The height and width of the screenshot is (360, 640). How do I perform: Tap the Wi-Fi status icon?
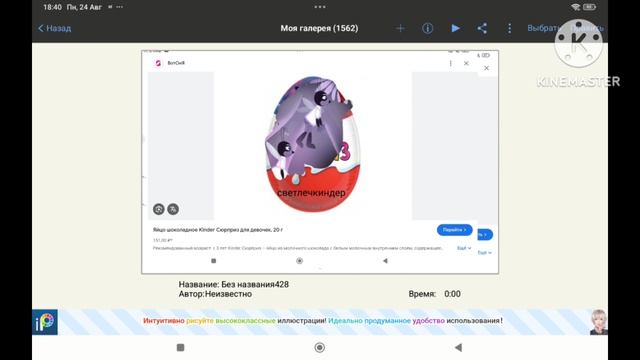coord(576,7)
